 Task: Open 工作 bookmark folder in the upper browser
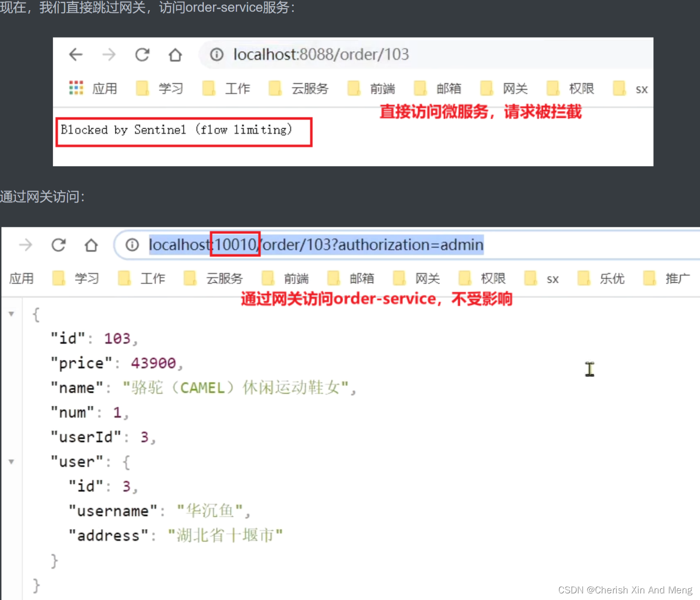[x=226, y=88]
